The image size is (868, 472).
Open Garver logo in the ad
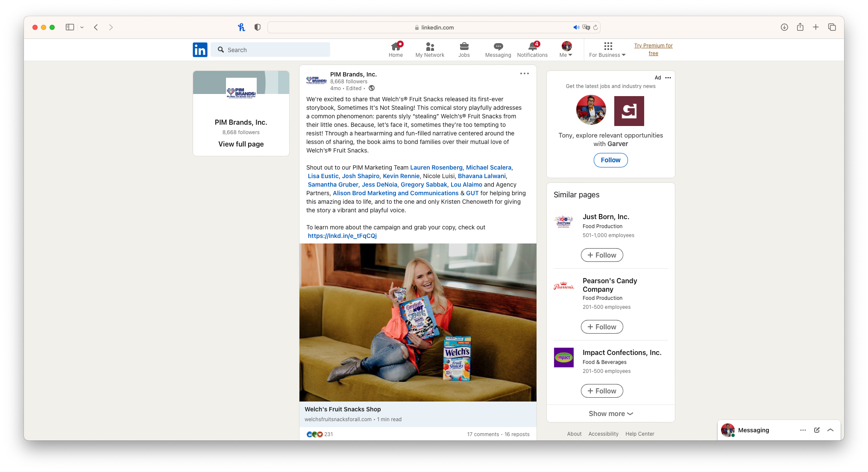(629, 111)
